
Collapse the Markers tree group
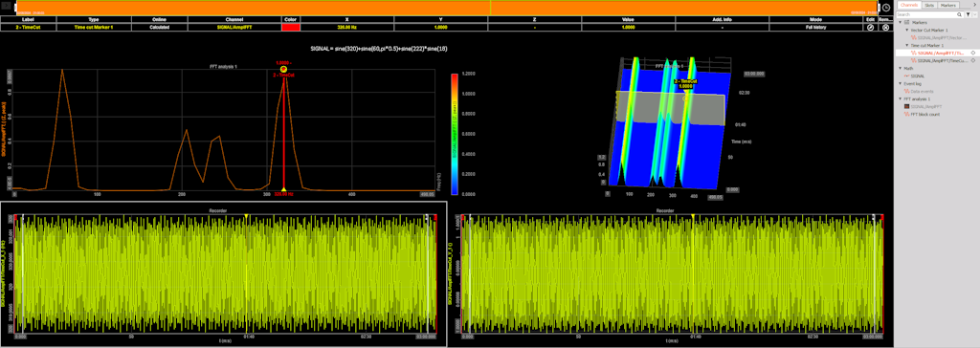click(901, 22)
